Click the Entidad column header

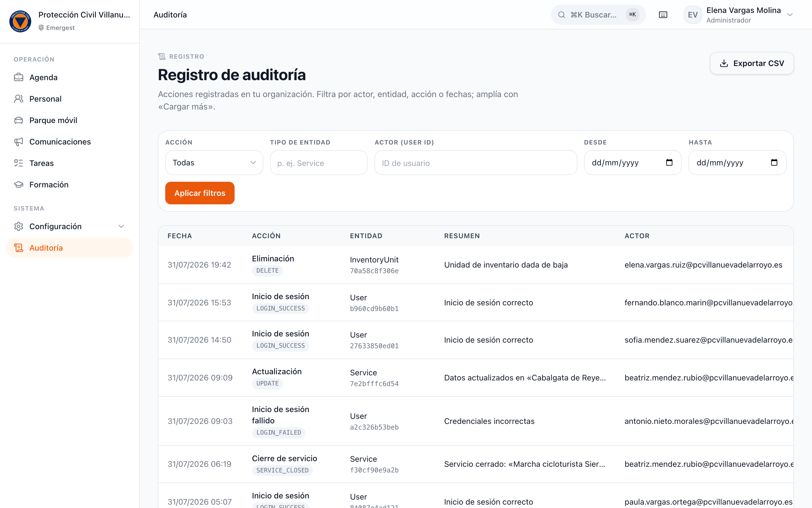pyautogui.click(x=366, y=236)
